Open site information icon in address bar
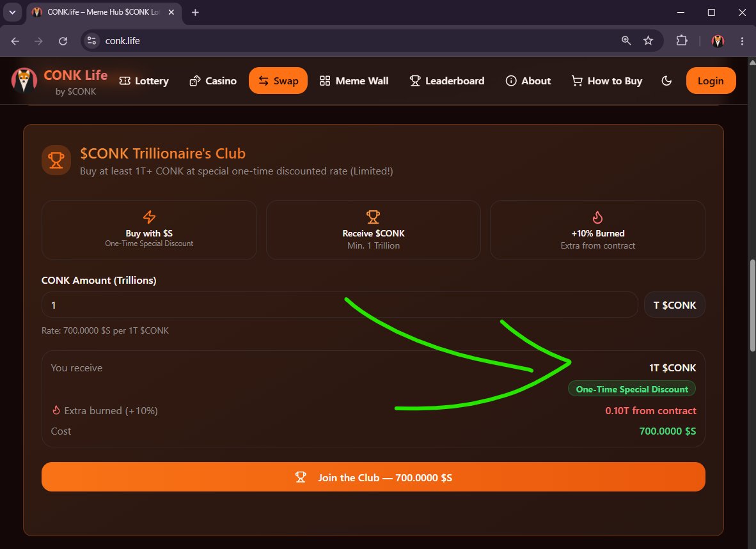The height and width of the screenshot is (549, 756). point(91,41)
